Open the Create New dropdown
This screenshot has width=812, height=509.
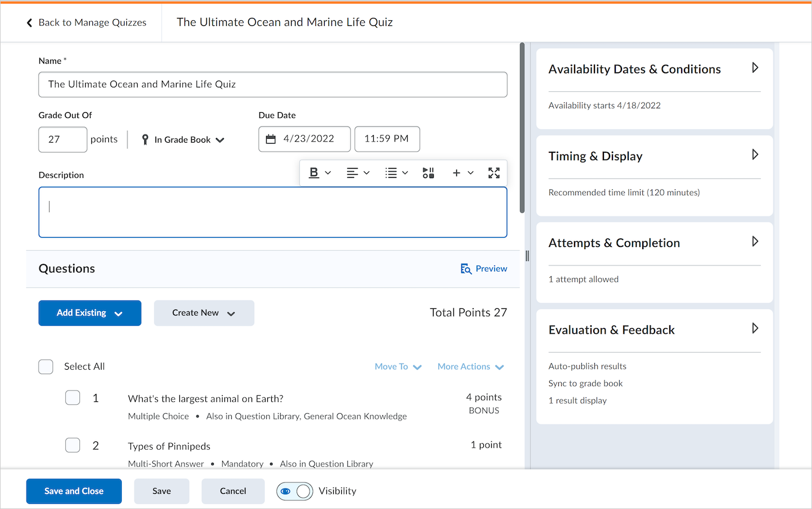[204, 313]
